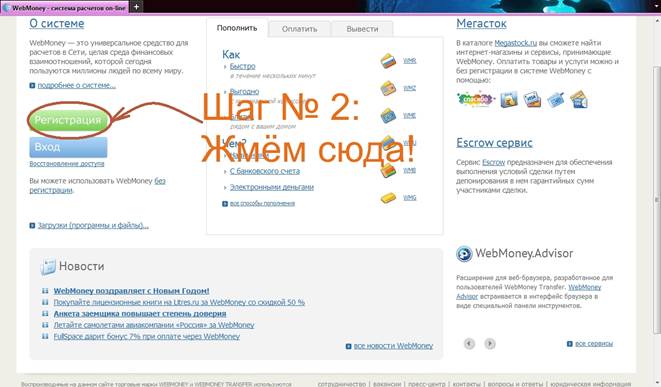Open news 'Анкета заемщика повышает степень доверия'
Viewport: 661px width, 387px height.
[140, 314]
